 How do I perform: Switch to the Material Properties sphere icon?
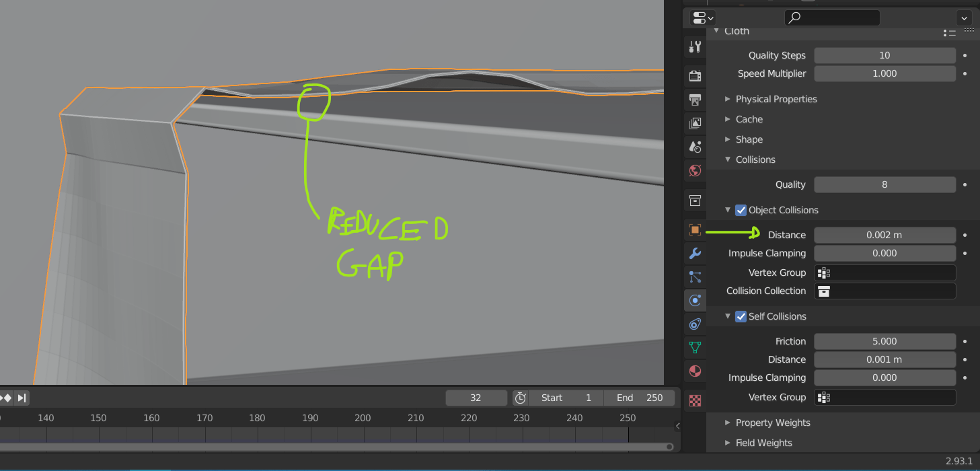[x=695, y=371]
